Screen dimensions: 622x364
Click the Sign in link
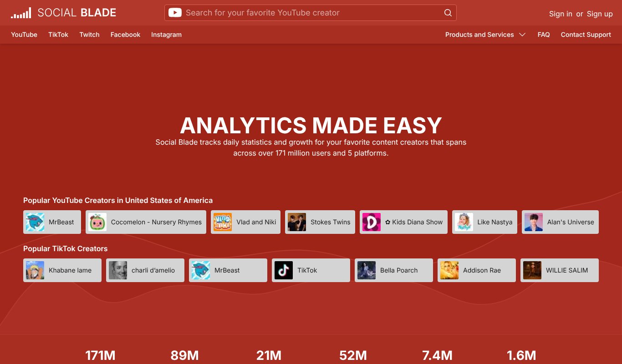tap(561, 14)
